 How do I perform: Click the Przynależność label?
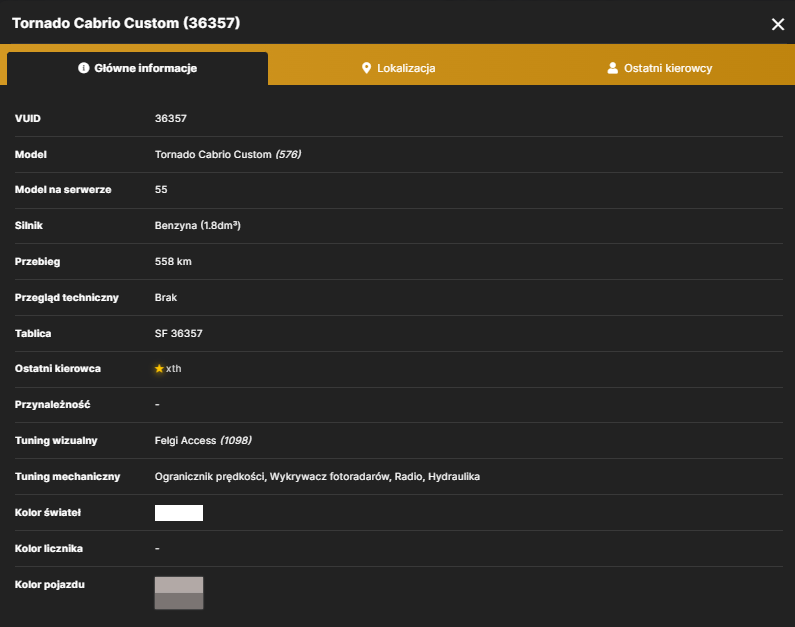click(52, 404)
